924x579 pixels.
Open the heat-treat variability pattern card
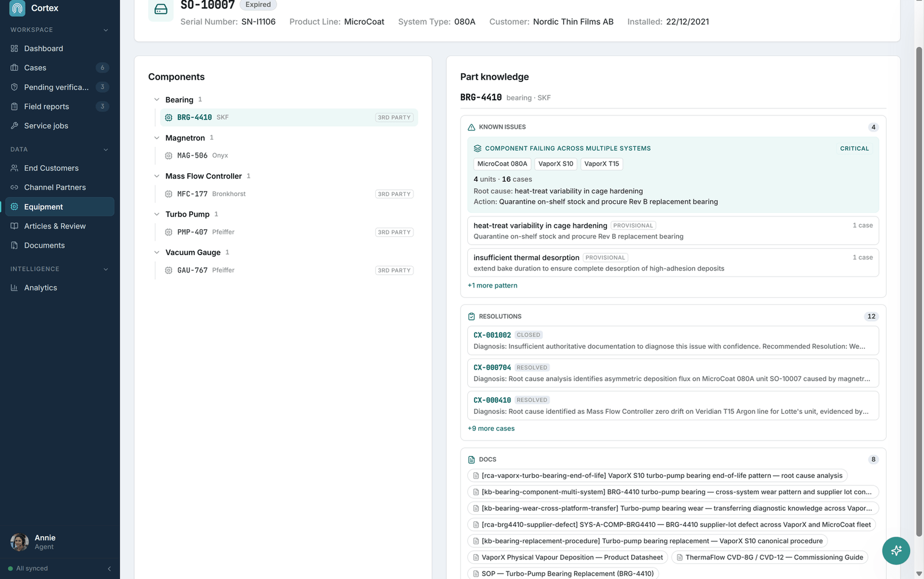coord(673,231)
